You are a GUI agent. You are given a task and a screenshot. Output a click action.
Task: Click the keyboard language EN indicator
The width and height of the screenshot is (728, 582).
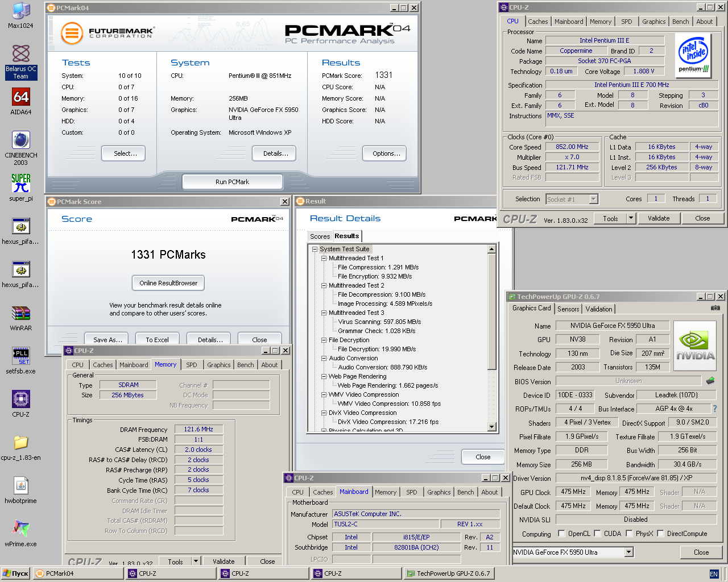pos(714,574)
